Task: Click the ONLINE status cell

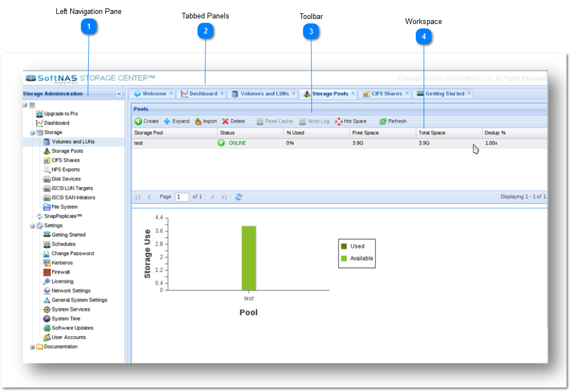Action: 251,143
